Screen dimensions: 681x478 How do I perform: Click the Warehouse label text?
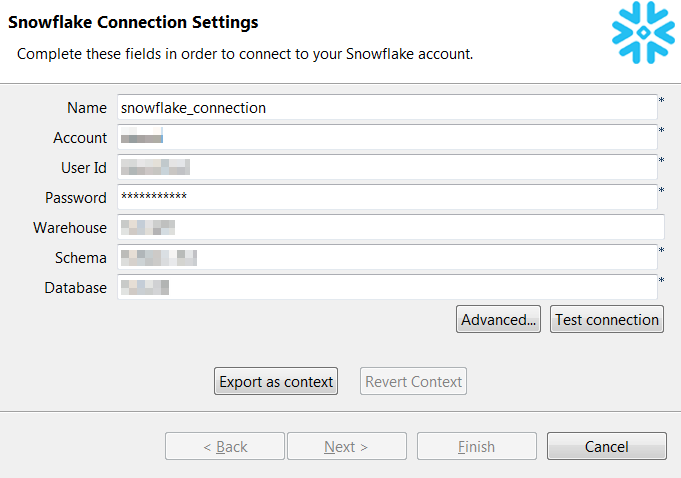tap(70, 228)
